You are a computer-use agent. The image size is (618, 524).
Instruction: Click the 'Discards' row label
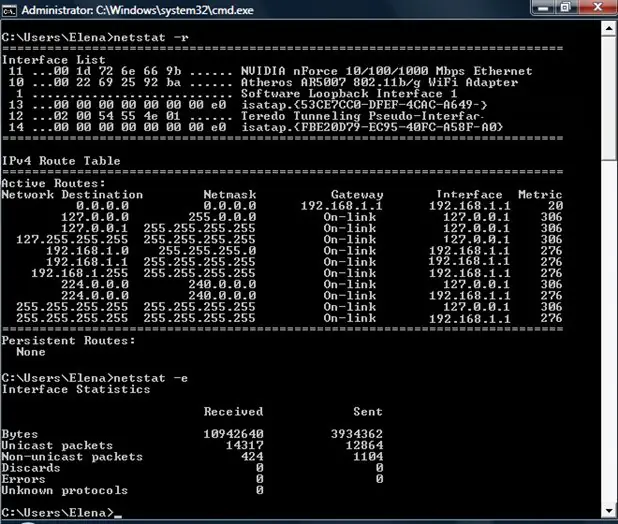click(x=31, y=468)
